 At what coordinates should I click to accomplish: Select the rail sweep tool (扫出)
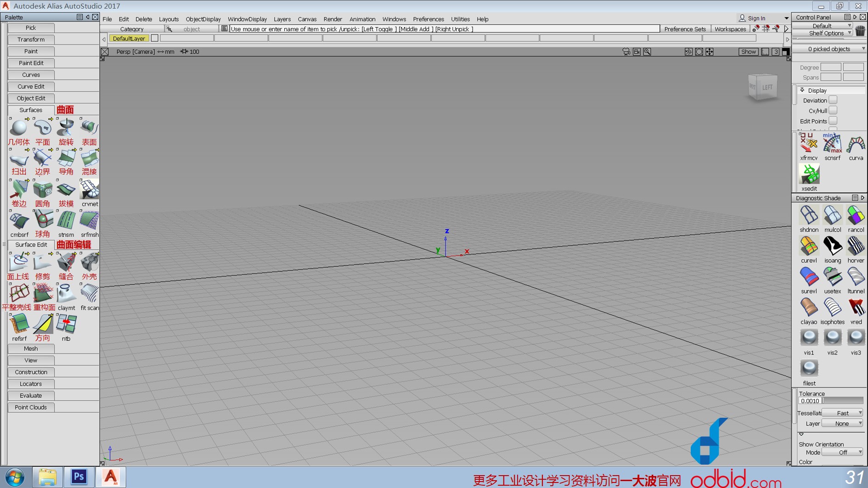19,158
